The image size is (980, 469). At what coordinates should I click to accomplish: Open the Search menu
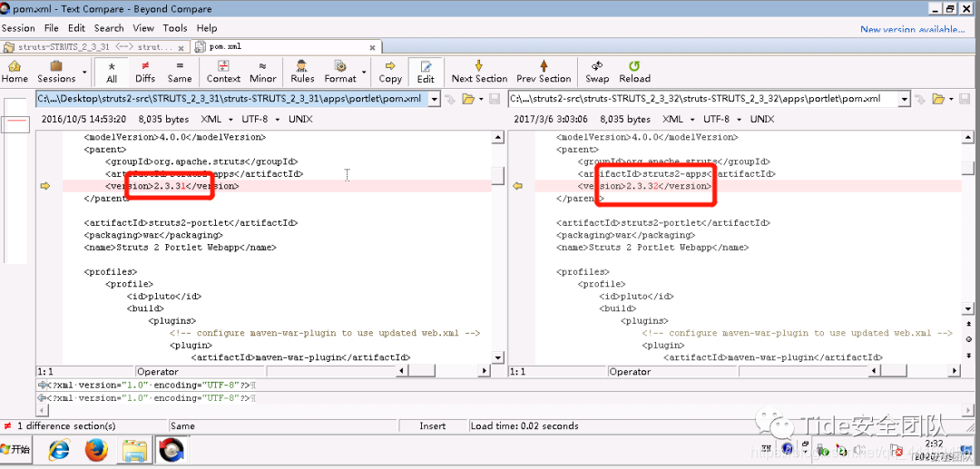click(x=109, y=28)
